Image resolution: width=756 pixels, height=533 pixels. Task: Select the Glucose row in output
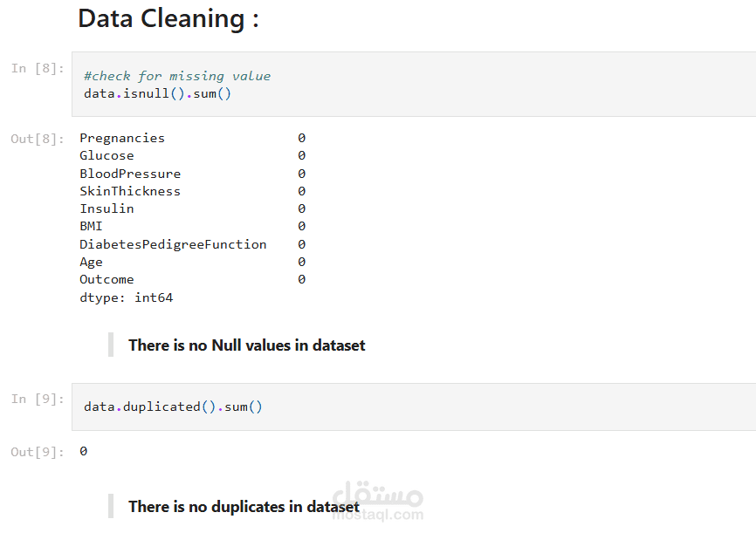107,155
